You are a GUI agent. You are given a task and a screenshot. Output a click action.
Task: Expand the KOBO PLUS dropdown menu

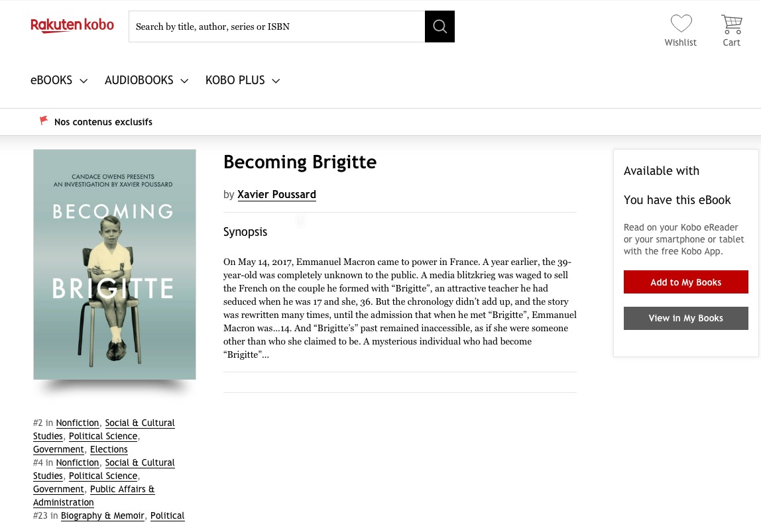[243, 80]
